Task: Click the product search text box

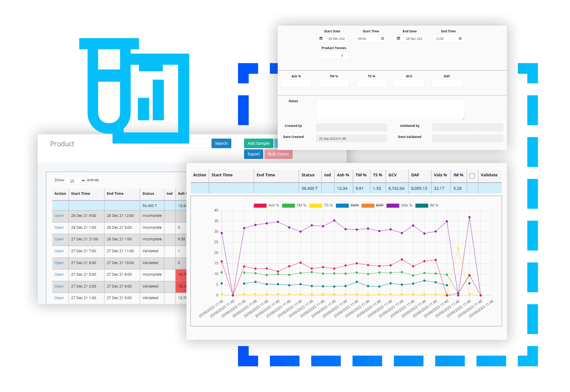Action: (179, 143)
